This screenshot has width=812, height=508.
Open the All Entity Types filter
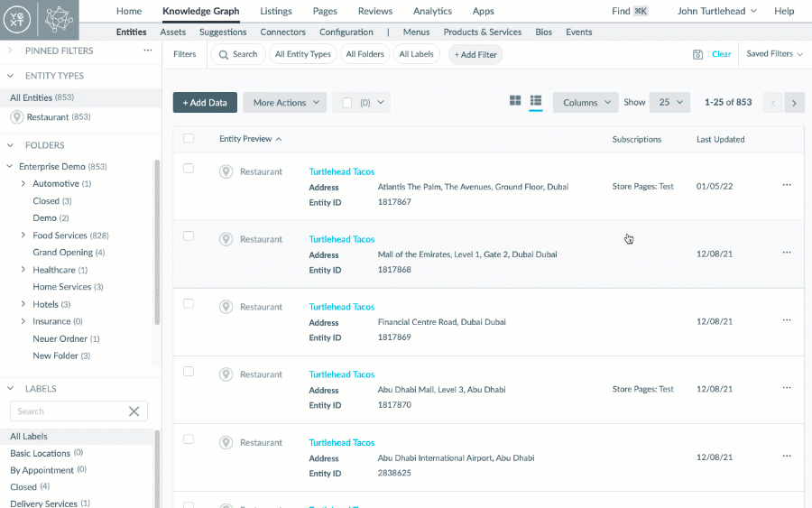click(303, 54)
